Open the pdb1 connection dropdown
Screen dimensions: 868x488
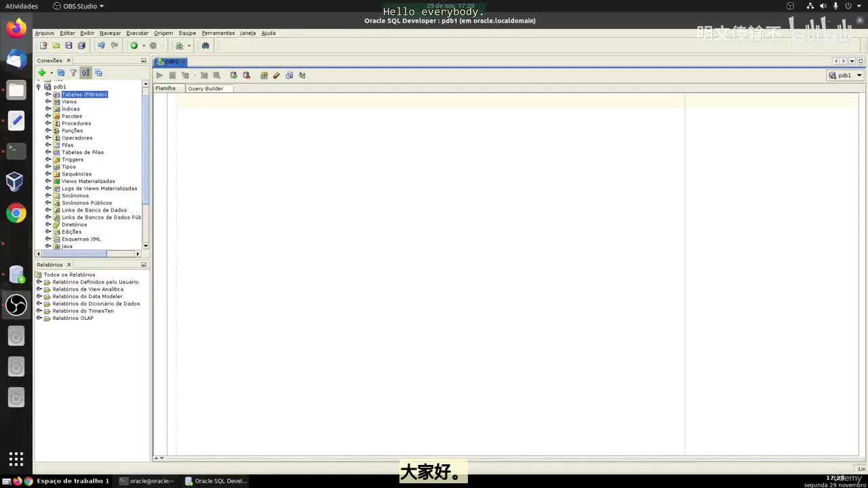859,75
